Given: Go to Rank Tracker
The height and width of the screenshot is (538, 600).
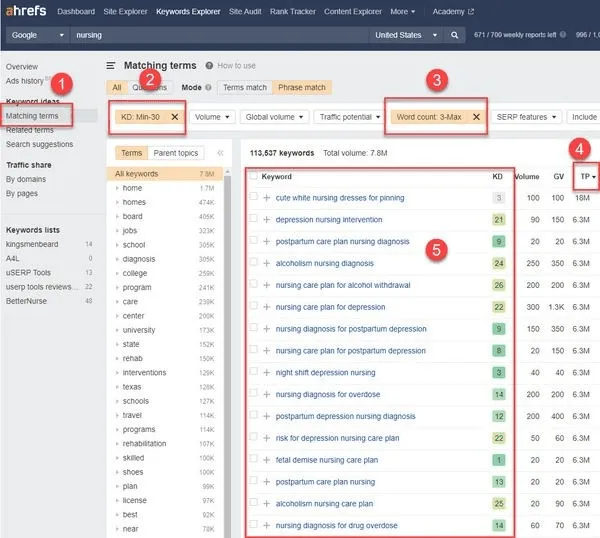Looking at the screenshot, I should [293, 11].
